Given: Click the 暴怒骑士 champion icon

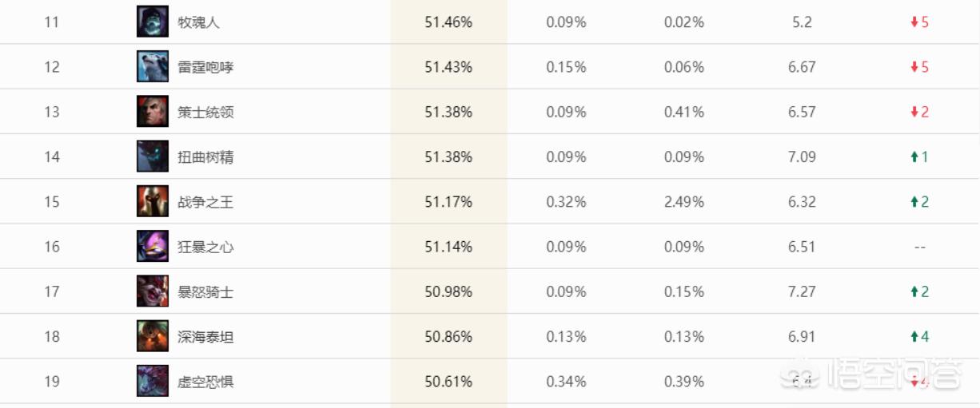Looking at the screenshot, I should (x=153, y=291).
